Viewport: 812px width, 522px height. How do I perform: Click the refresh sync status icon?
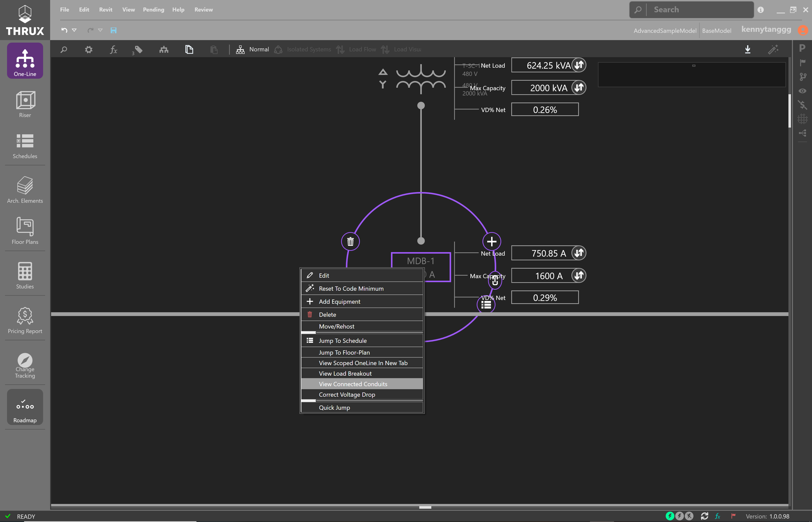click(x=704, y=516)
